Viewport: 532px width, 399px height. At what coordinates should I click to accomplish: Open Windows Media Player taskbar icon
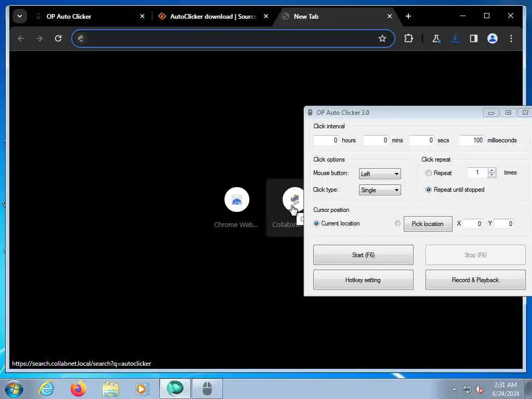tap(142, 389)
